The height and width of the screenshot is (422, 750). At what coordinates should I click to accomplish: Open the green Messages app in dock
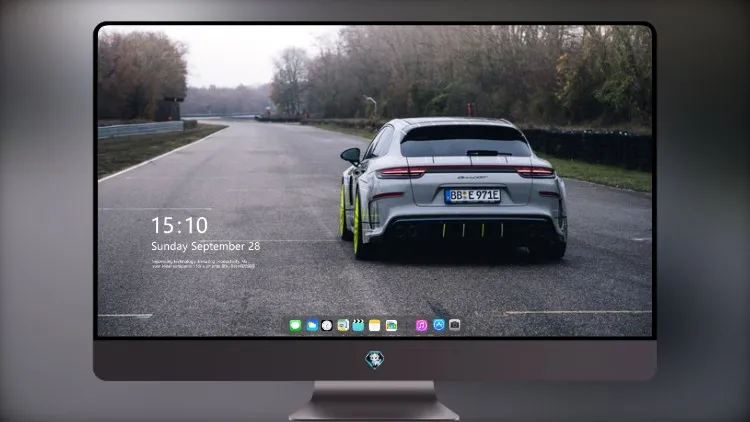pyautogui.click(x=295, y=326)
